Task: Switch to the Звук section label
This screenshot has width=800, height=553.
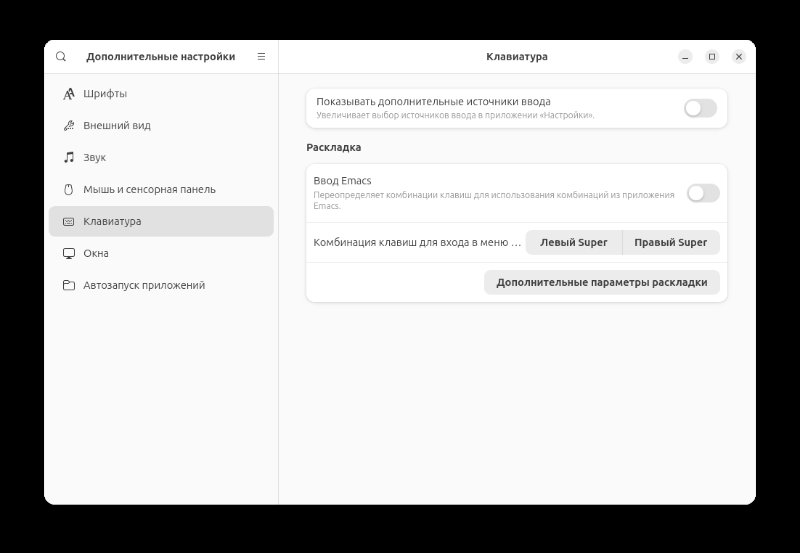Action: [x=94, y=158]
